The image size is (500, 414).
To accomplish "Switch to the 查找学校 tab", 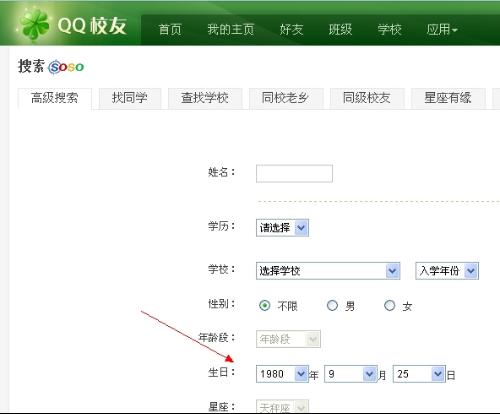I will tap(205, 98).
